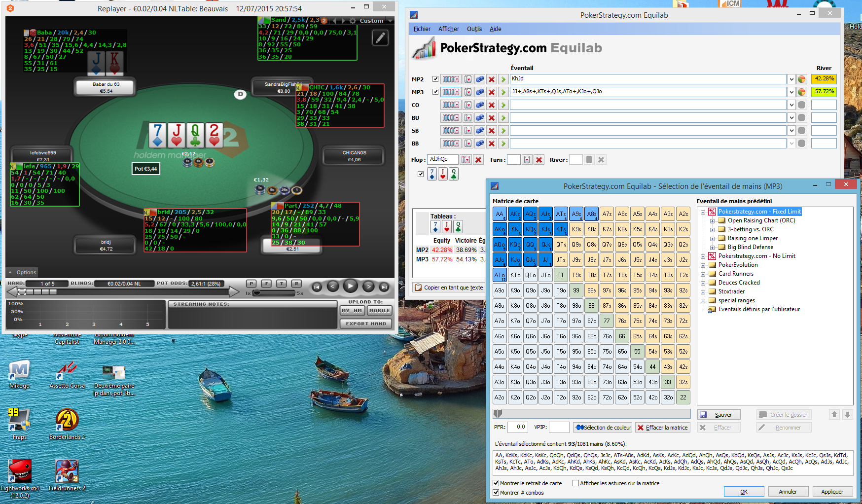Open the HUD settings gear next to Custom
Screen dimensions: 862x504
(x=353, y=21)
